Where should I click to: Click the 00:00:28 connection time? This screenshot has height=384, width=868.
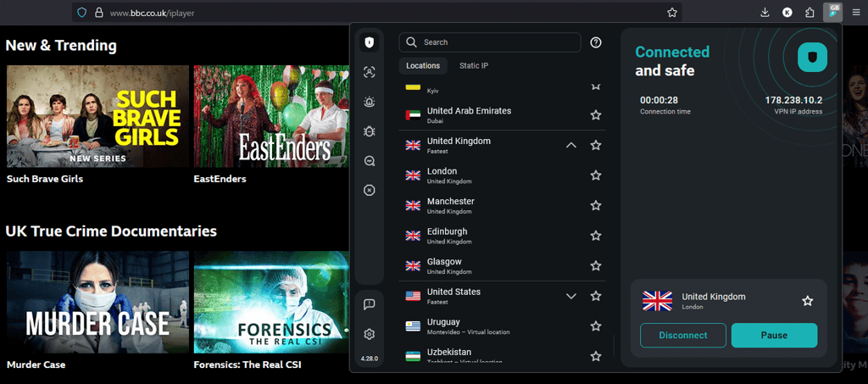[x=659, y=100]
